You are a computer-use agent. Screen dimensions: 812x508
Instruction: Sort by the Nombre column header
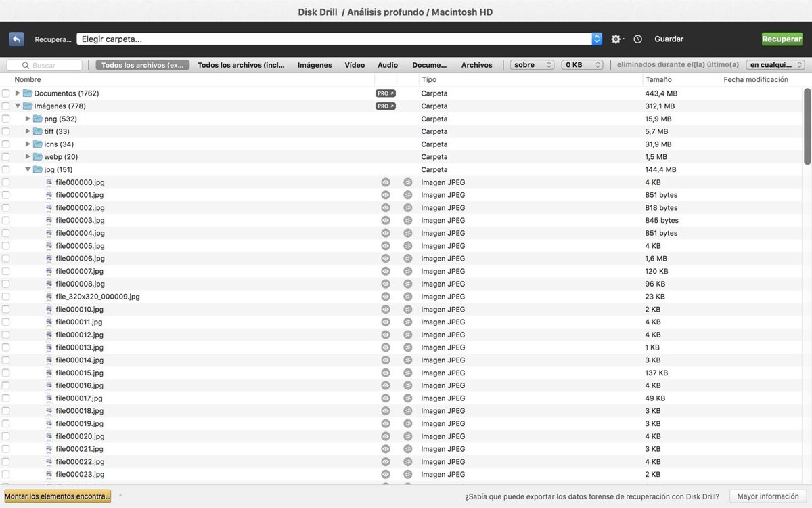pos(193,80)
